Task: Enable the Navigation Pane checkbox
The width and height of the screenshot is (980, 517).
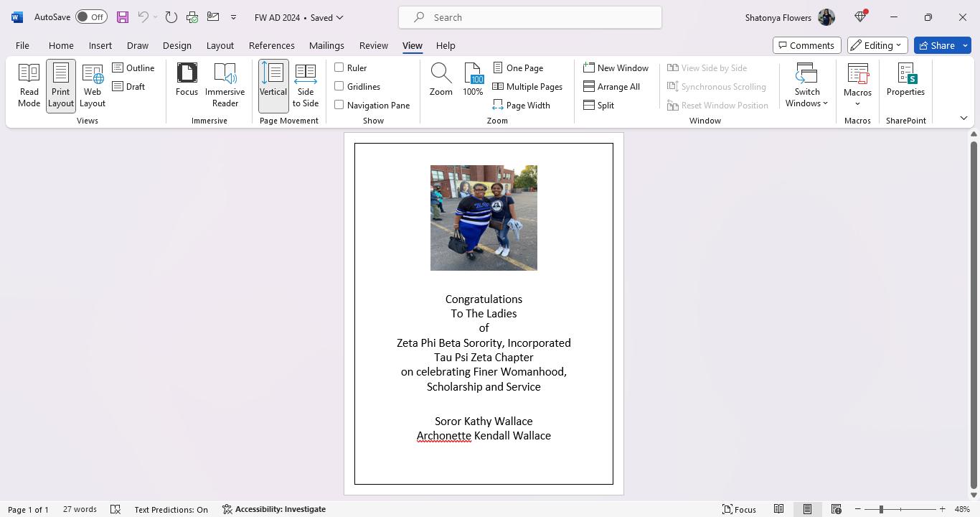Action: point(339,105)
